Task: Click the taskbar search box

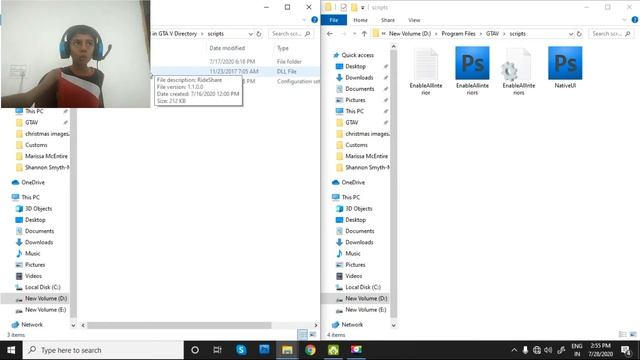Action: (103, 350)
